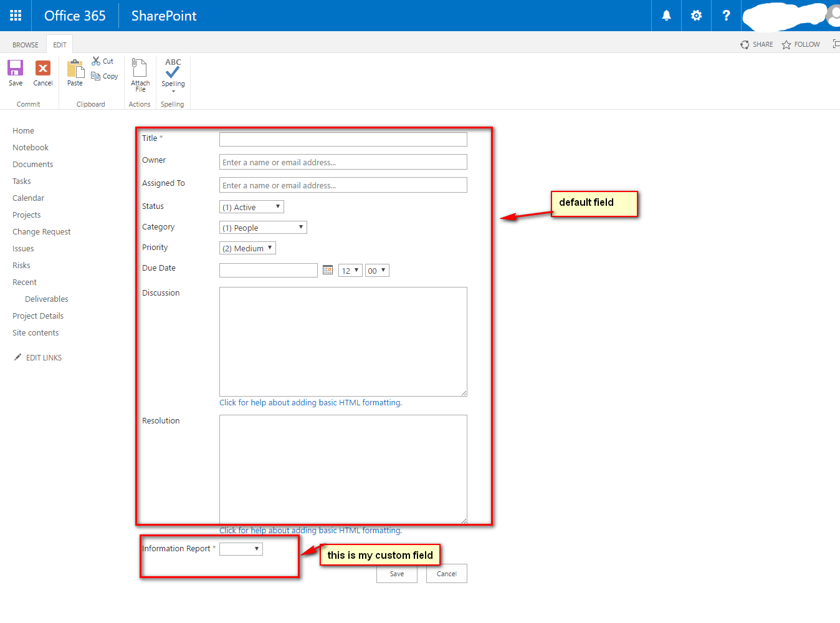The height and width of the screenshot is (623, 840).
Task: Click the Cancel button below the form
Action: [x=447, y=574]
